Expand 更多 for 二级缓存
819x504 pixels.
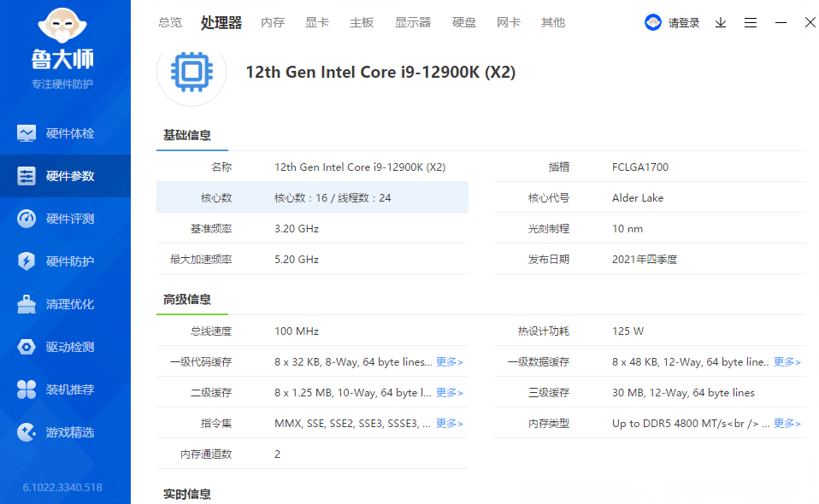tap(449, 393)
